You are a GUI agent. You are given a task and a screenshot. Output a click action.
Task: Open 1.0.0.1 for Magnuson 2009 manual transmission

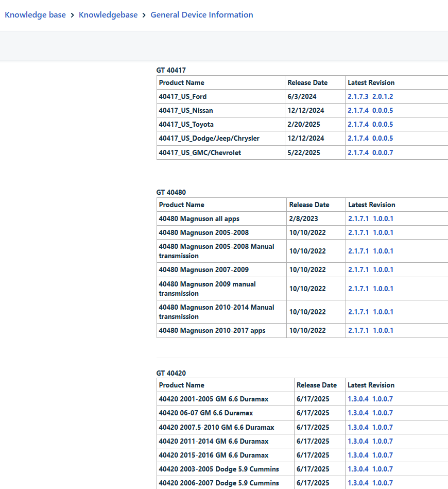383,289
